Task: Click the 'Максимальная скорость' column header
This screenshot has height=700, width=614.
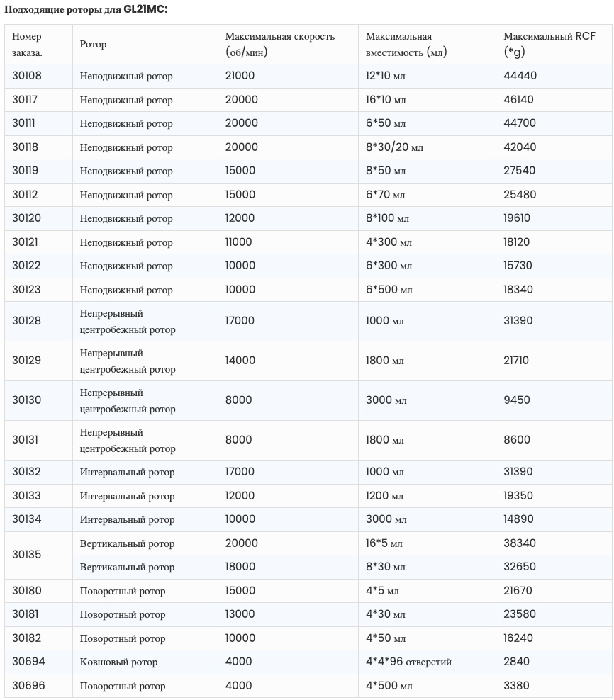Action: [279, 44]
